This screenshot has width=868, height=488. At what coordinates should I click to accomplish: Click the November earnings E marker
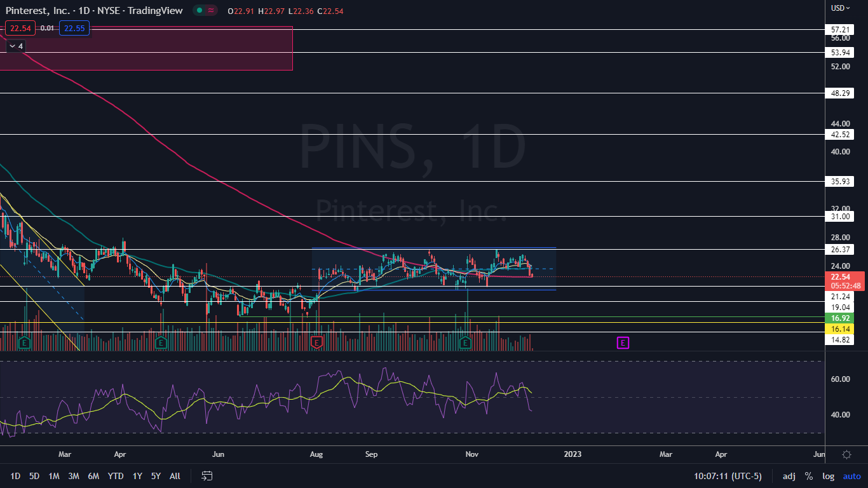click(x=465, y=343)
